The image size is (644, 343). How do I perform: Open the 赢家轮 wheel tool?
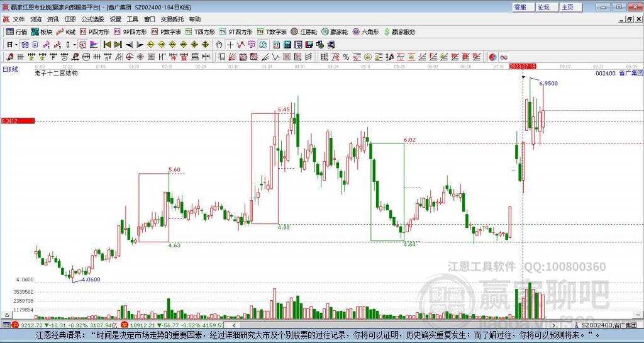[335, 31]
